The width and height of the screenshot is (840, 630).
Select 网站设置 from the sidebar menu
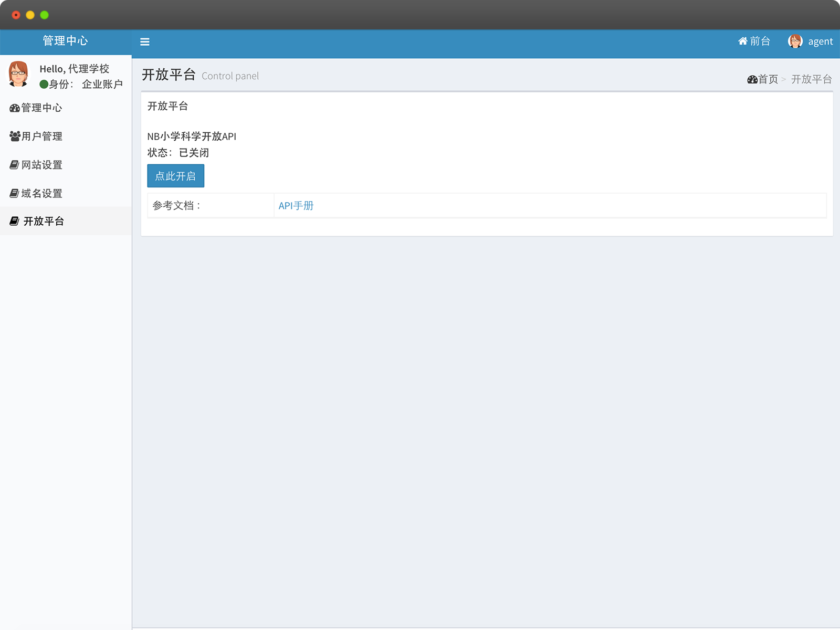(42, 165)
